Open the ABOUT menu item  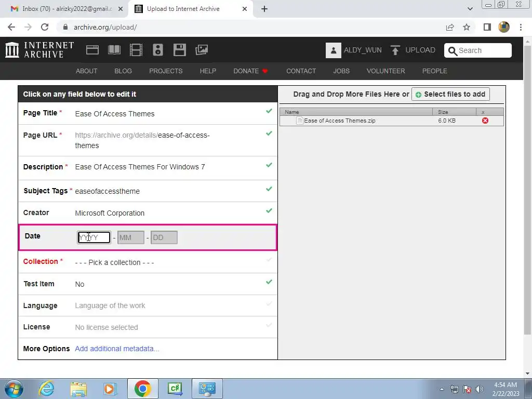(87, 71)
